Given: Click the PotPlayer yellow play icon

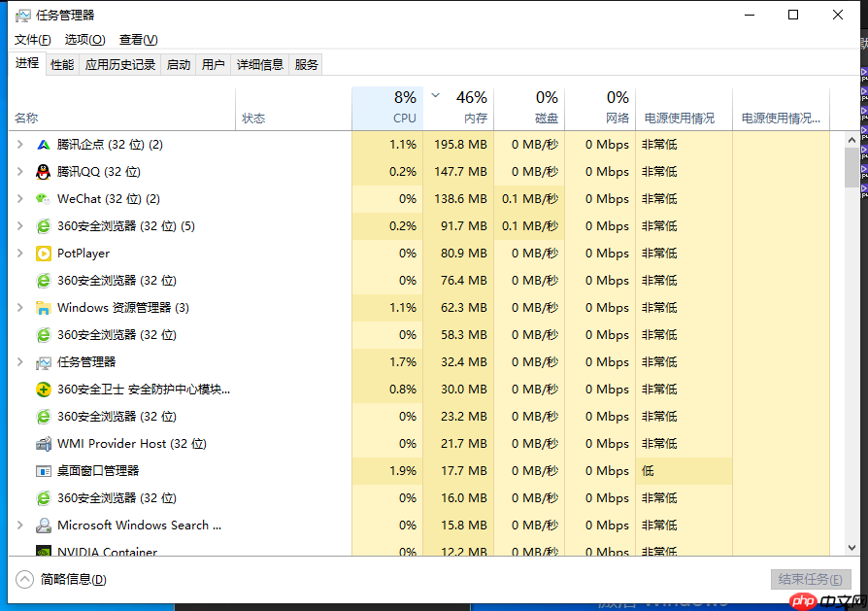Looking at the screenshot, I should click(x=43, y=254).
